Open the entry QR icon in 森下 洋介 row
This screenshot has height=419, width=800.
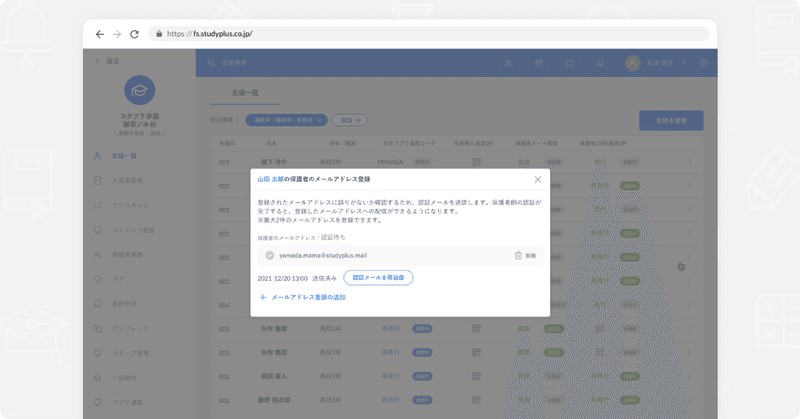click(477, 162)
